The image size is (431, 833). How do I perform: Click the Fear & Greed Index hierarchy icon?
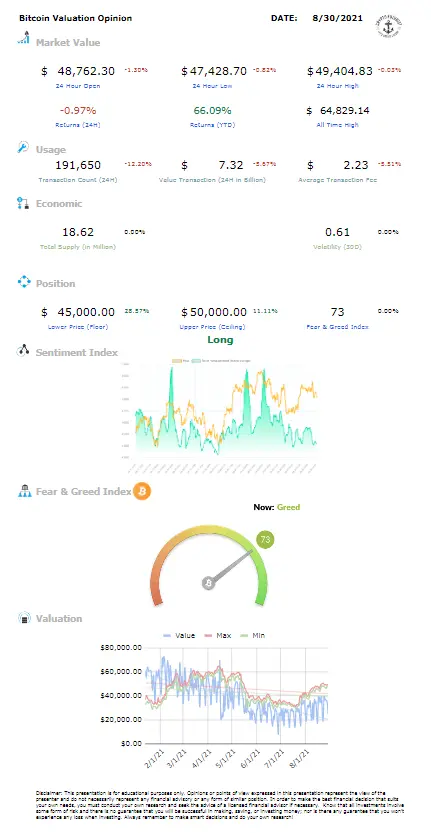pos(24,491)
